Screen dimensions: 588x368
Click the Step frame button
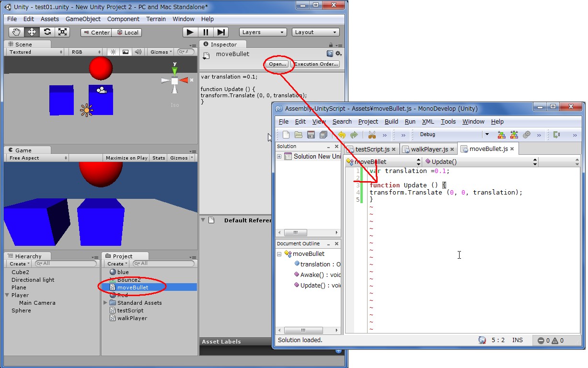point(221,32)
